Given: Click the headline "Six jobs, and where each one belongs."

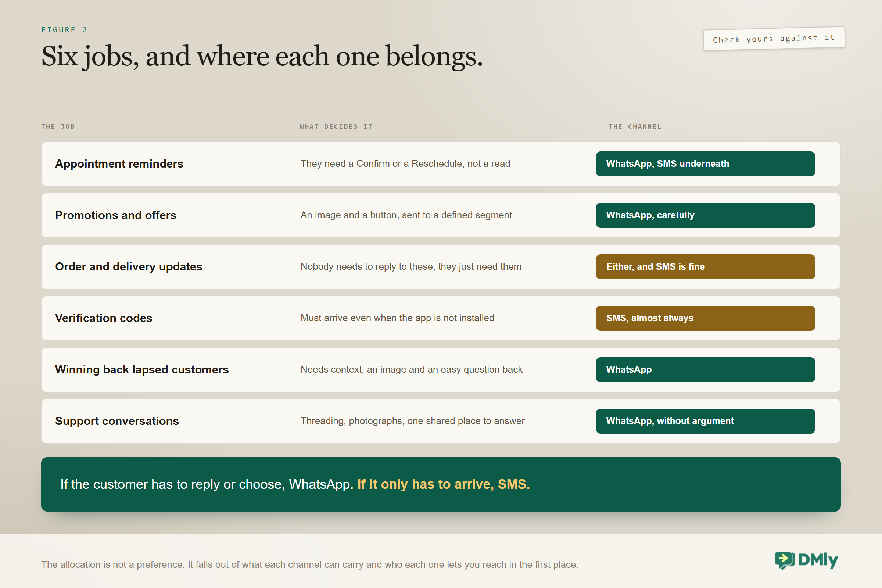Looking at the screenshot, I should click(262, 56).
